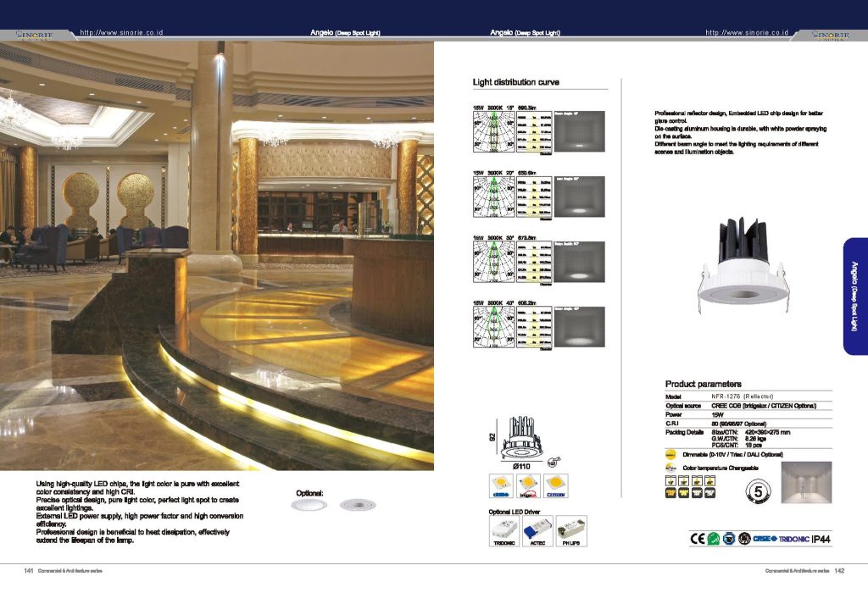
Task: Open the sinorie.co.id link at top left
Action: [120, 32]
